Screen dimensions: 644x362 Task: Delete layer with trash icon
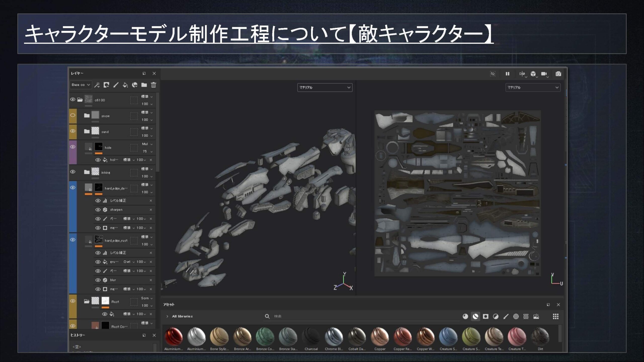153,85
